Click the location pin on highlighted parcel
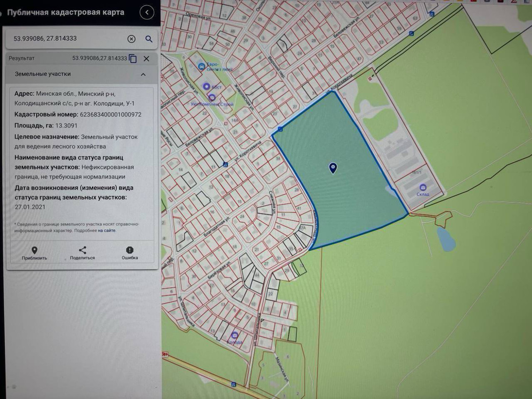 coord(333,168)
